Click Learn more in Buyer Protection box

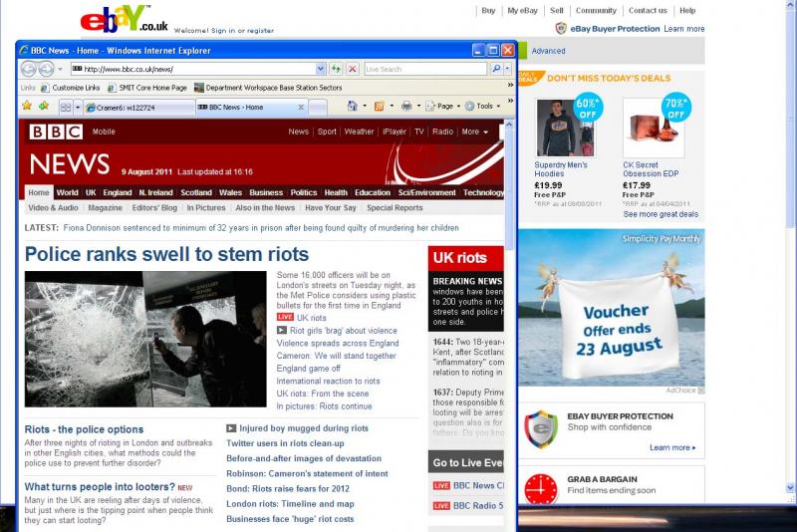pos(671,447)
